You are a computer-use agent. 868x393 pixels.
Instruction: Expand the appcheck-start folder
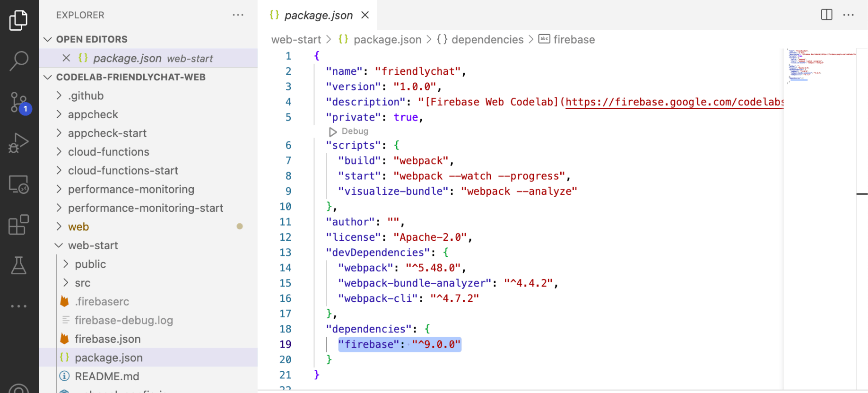(x=59, y=133)
